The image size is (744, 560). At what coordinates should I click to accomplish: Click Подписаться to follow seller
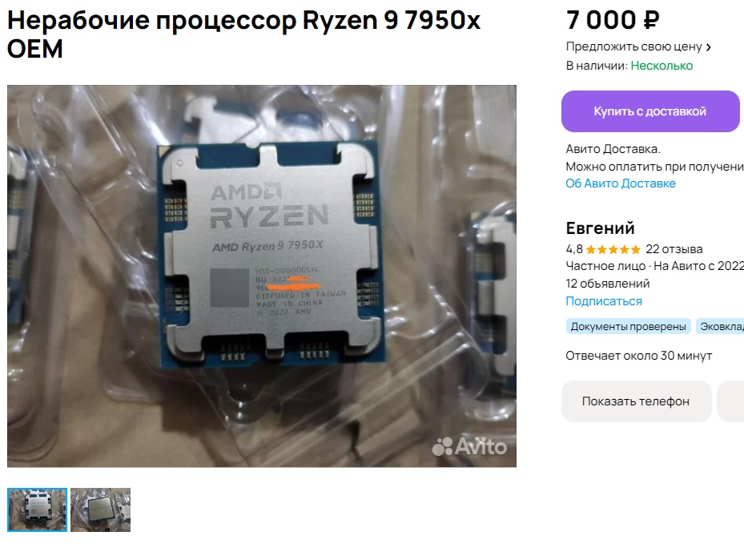click(604, 301)
